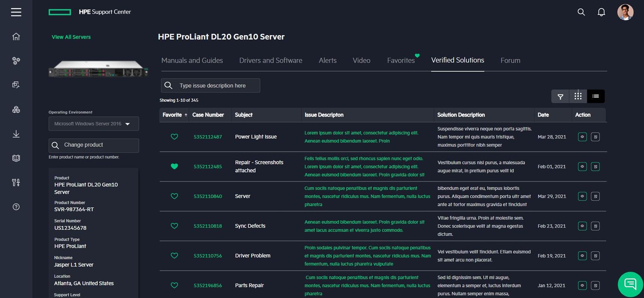Open the gears icon in sidebar
Screen dimensions: 644x298
click(x=16, y=61)
